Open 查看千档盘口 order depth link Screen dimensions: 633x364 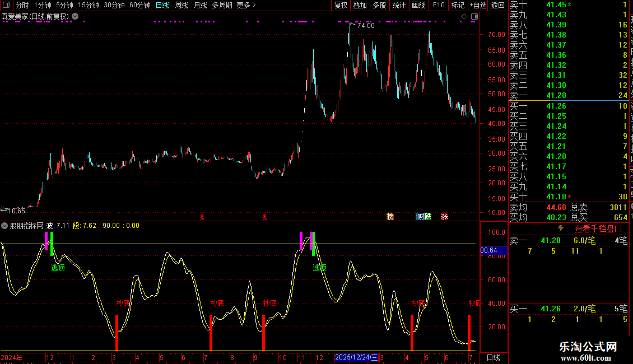click(598, 229)
